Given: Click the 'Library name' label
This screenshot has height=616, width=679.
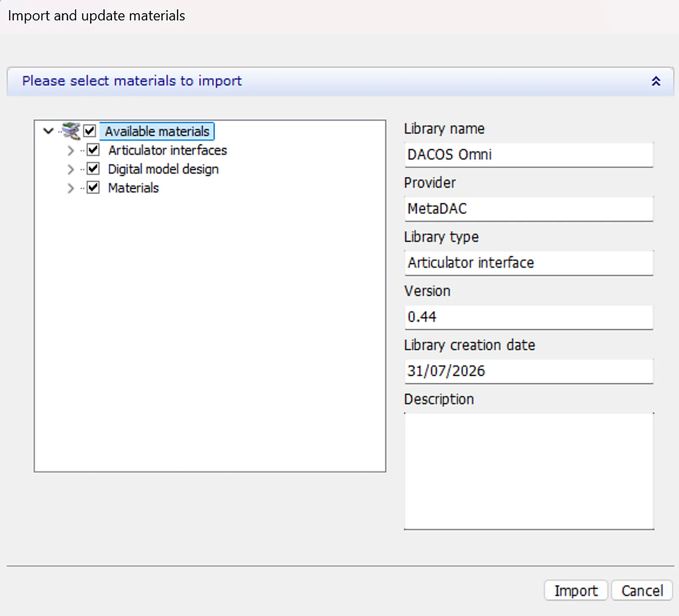Looking at the screenshot, I should tap(444, 129).
